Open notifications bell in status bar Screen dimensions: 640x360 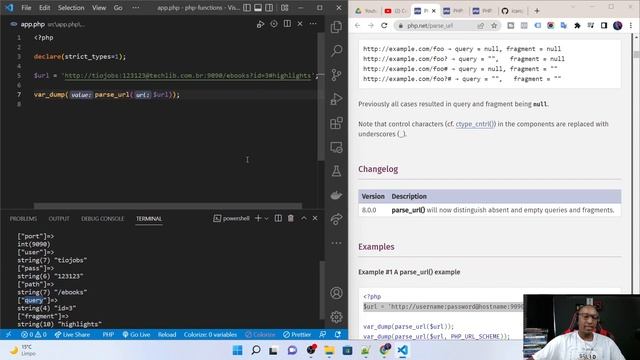[338, 335]
